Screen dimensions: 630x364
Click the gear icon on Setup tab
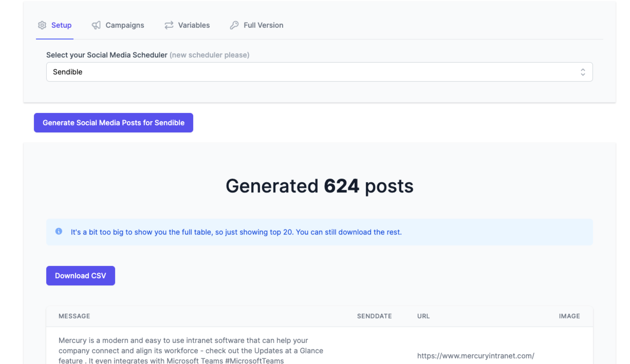tap(42, 25)
